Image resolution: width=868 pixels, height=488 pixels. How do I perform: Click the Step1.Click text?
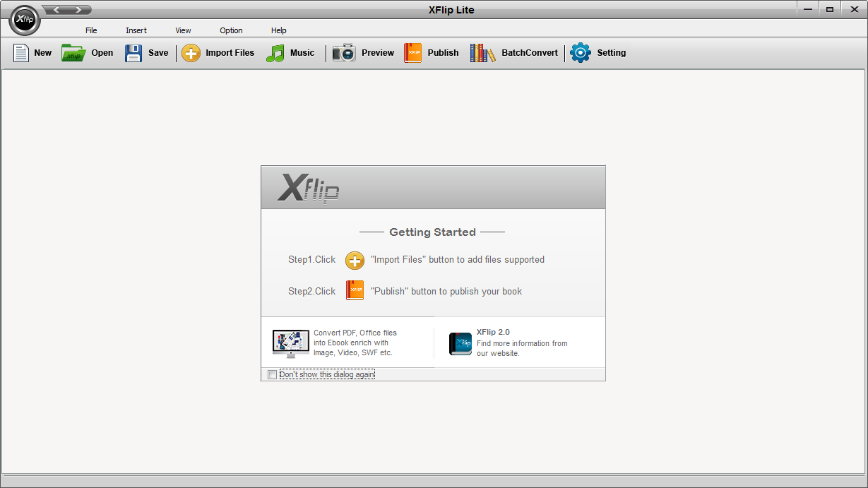coord(311,260)
